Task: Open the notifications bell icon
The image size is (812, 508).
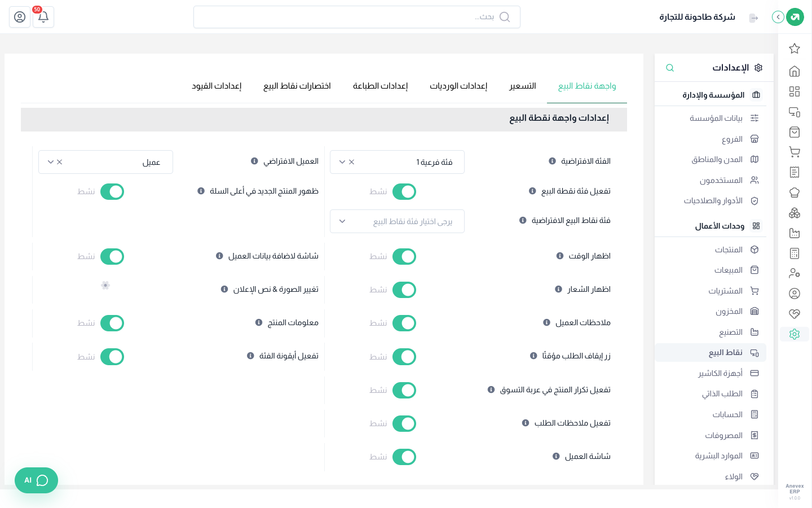Action: point(43,17)
